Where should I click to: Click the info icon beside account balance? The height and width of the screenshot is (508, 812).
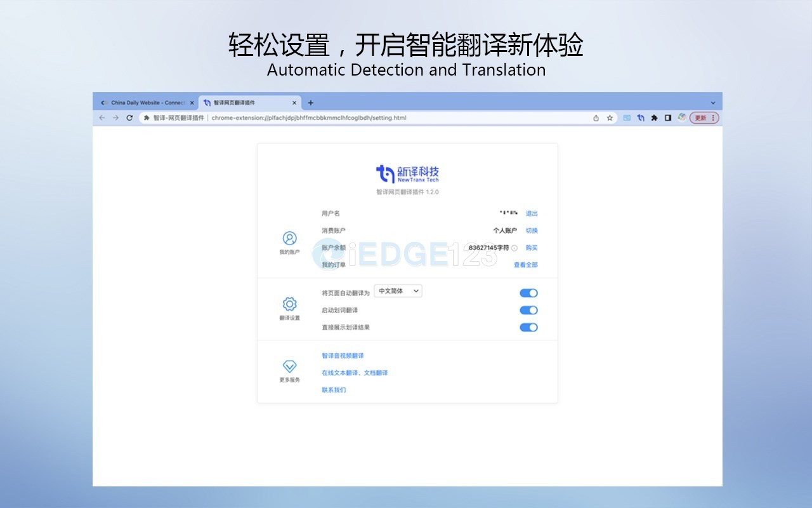tap(514, 248)
